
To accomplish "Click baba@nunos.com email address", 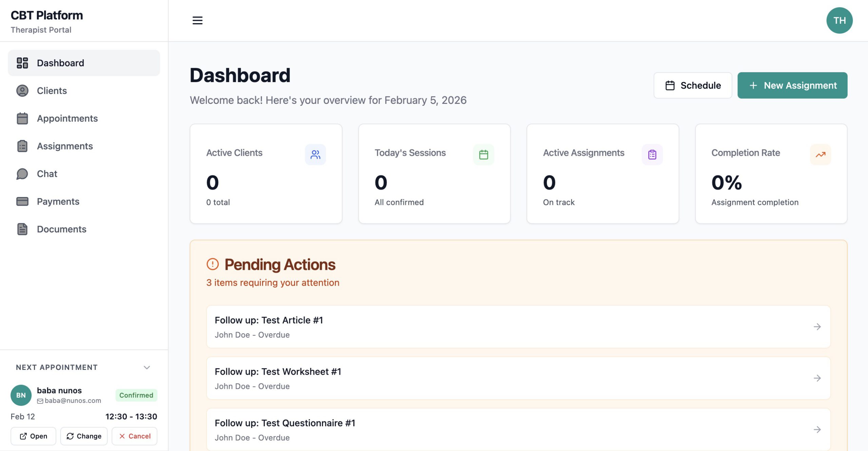I will pyautogui.click(x=73, y=400).
